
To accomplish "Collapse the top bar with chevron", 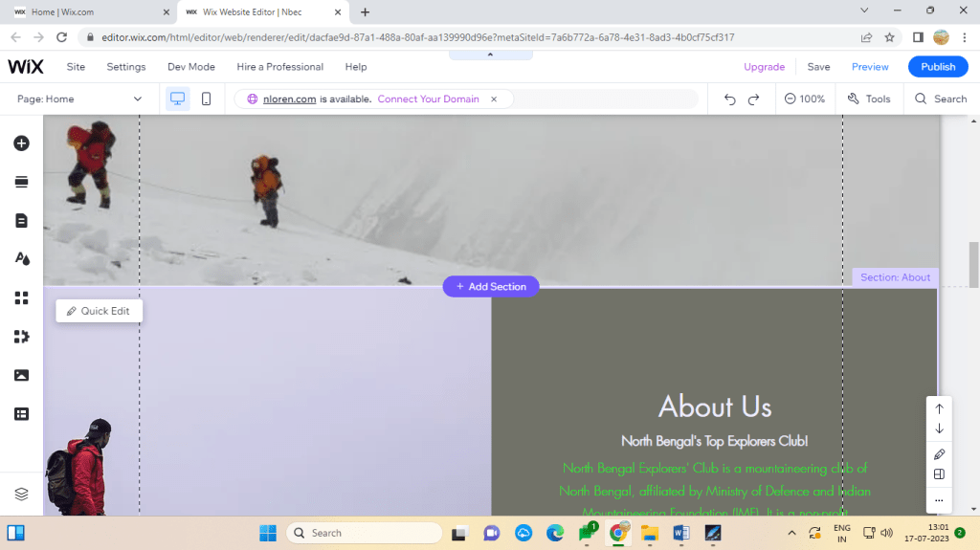I will 490,55.
